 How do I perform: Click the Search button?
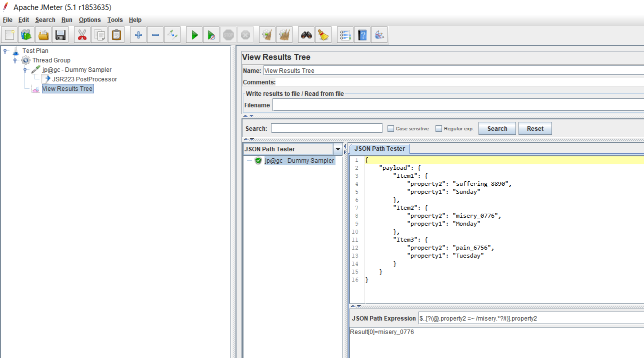point(497,129)
